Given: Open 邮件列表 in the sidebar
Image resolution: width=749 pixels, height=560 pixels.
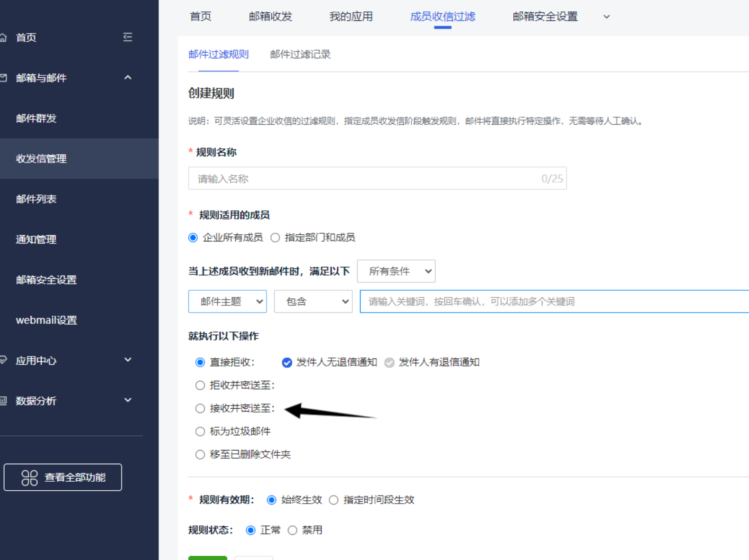Looking at the screenshot, I should click(x=36, y=199).
